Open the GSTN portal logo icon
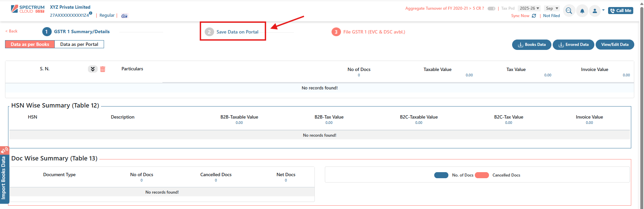Image resolution: width=644 pixels, height=209 pixels. [x=125, y=16]
